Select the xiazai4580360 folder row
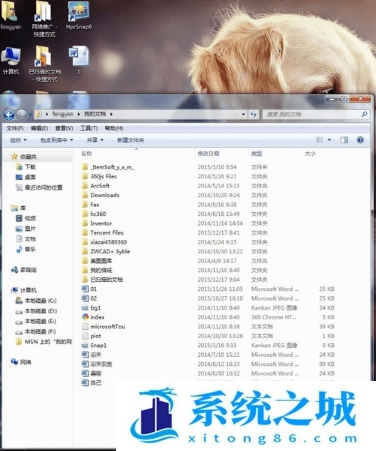 coord(104,242)
